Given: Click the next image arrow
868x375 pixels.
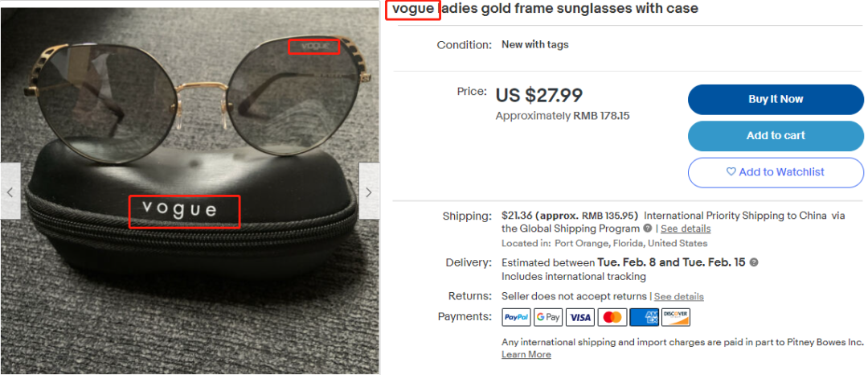Looking at the screenshot, I should pyautogui.click(x=369, y=192).
